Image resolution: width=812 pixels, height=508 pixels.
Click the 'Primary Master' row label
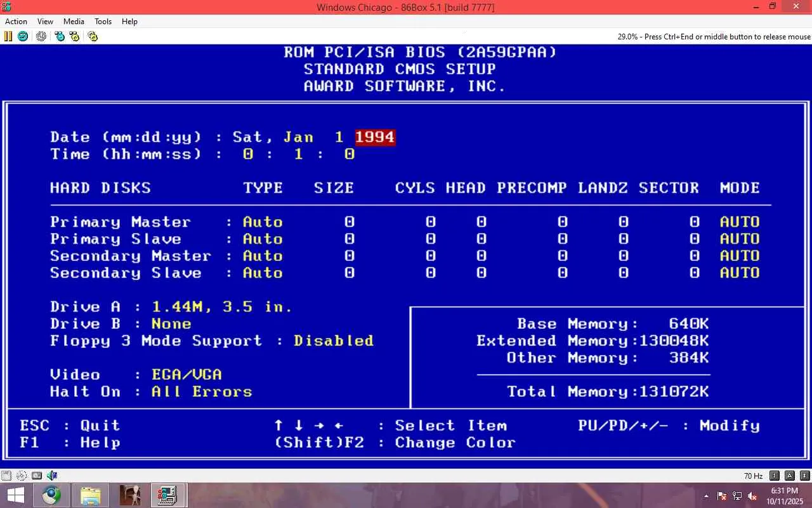pos(121,222)
